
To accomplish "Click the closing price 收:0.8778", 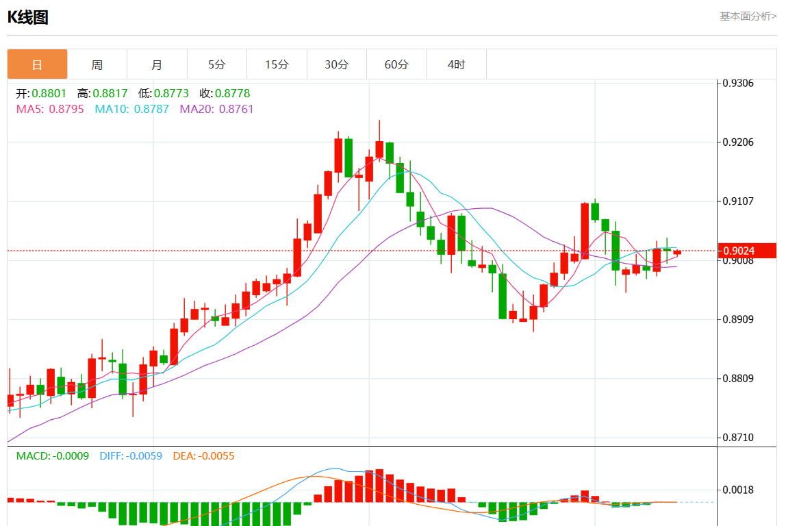I will 225,93.
